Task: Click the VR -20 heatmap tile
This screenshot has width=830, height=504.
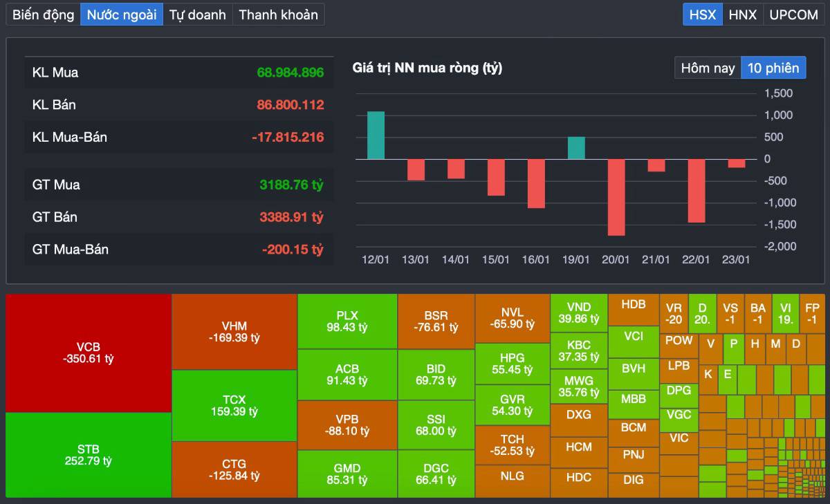Action: (674, 313)
